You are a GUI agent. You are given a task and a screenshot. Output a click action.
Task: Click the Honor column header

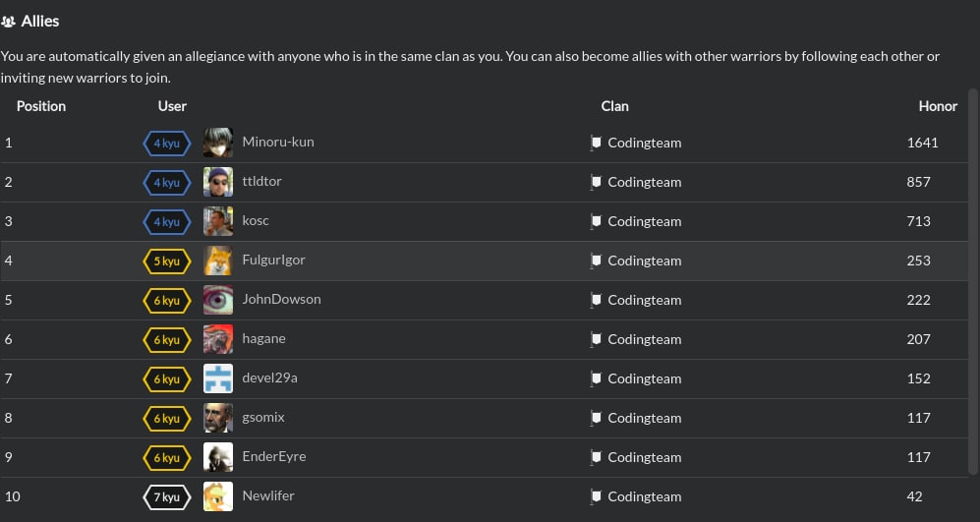(938, 106)
